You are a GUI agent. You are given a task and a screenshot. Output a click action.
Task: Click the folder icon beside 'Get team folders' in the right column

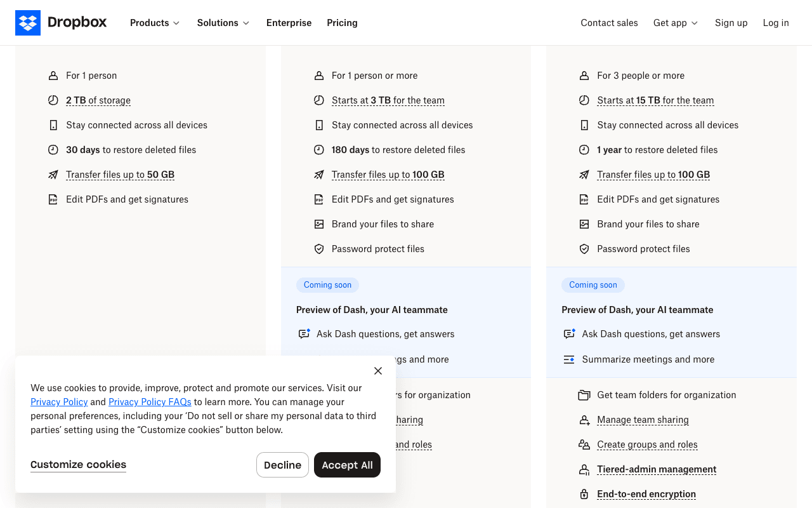pyautogui.click(x=584, y=395)
